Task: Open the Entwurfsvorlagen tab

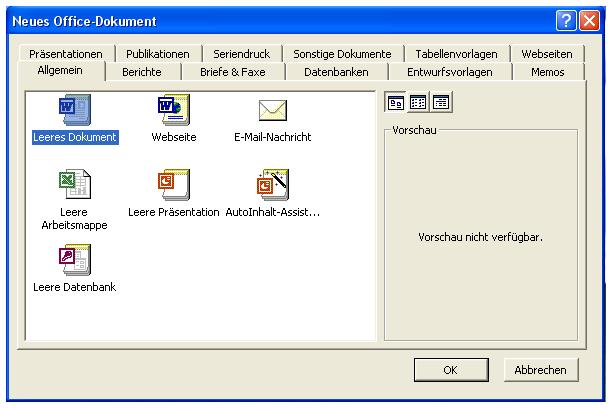Action: point(450,72)
